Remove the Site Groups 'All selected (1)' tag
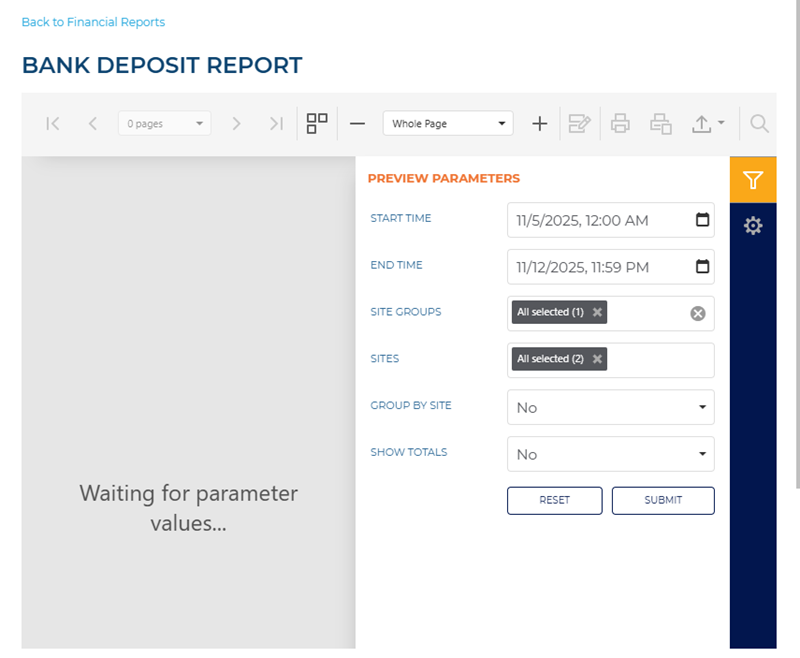The width and height of the screenshot is (800, 658). [x=597, y=313]
